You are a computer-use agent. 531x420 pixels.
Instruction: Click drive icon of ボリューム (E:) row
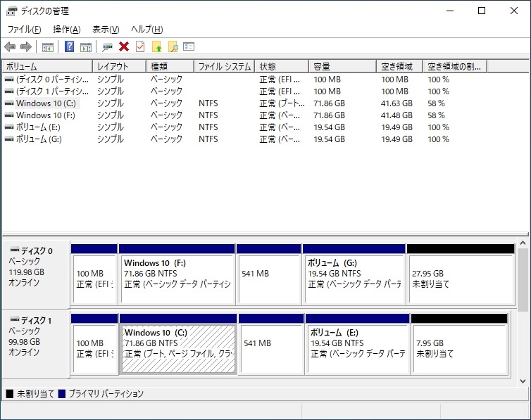click(9, 127)
